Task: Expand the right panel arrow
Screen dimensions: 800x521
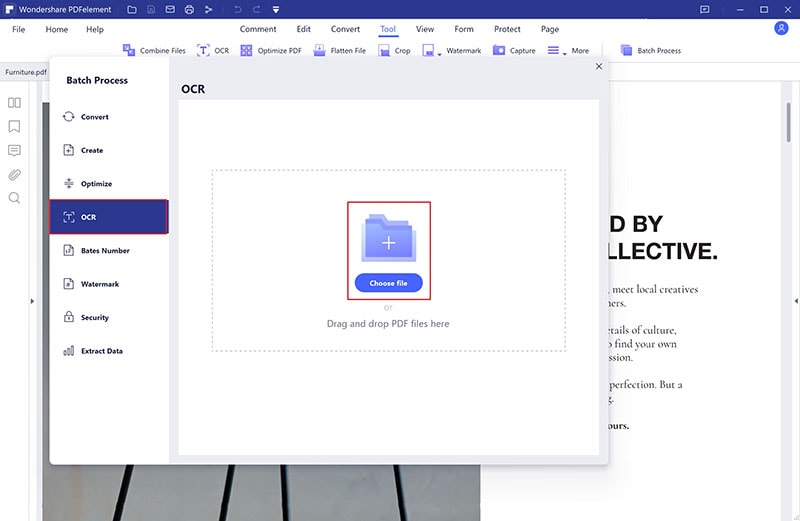Action: [x=796, y=301]
